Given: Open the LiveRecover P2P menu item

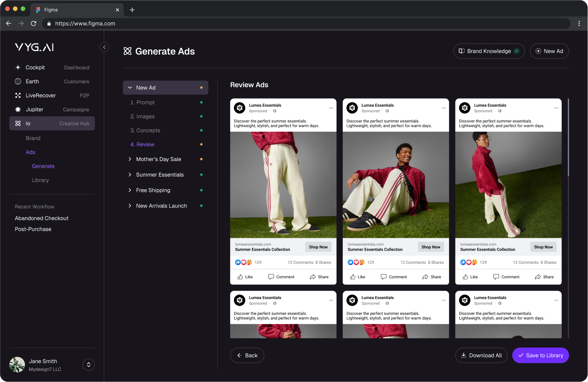Looking at the screenshot, I should (52, 95).
